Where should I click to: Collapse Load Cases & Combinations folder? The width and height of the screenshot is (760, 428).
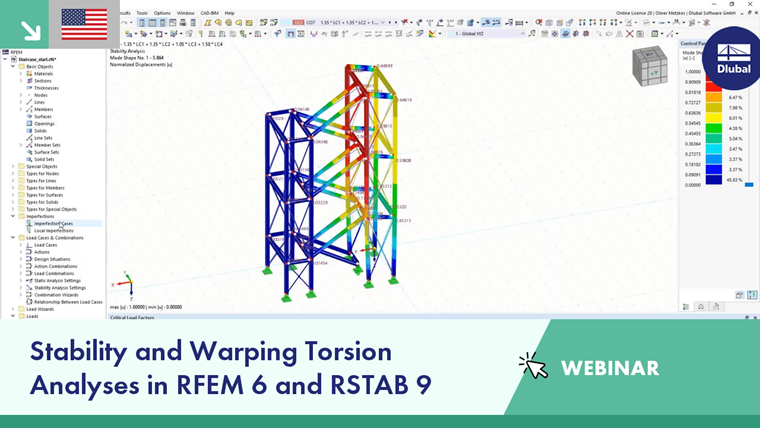pyautogui.click(x=13, y=238)
